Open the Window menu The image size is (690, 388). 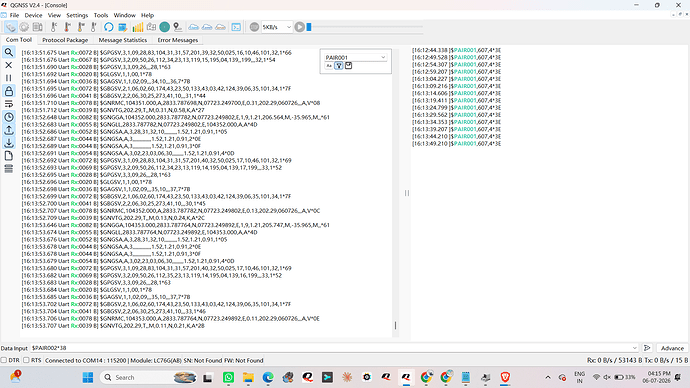coord(125,15)
